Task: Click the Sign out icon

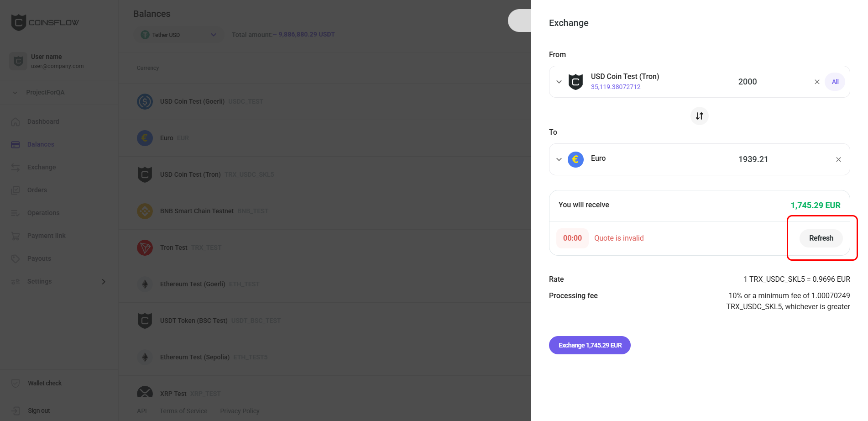Action: point(16,410)
